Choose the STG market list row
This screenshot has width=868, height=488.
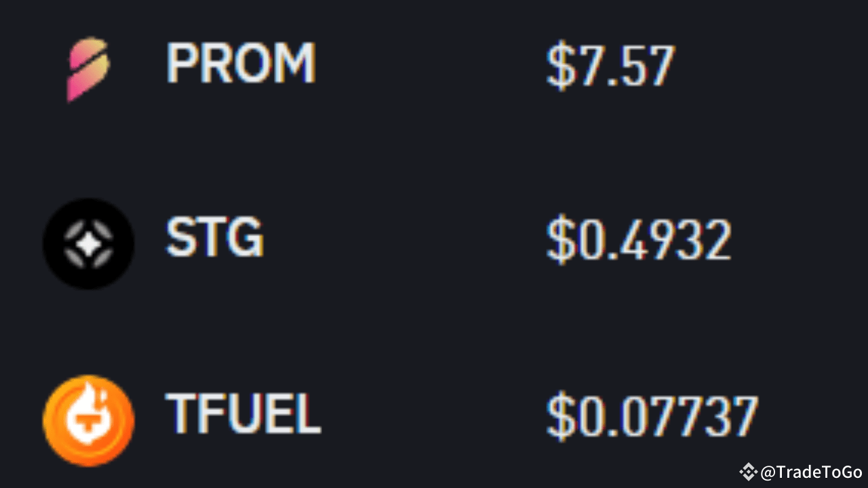pyautogui.click(x=434, y=243)
